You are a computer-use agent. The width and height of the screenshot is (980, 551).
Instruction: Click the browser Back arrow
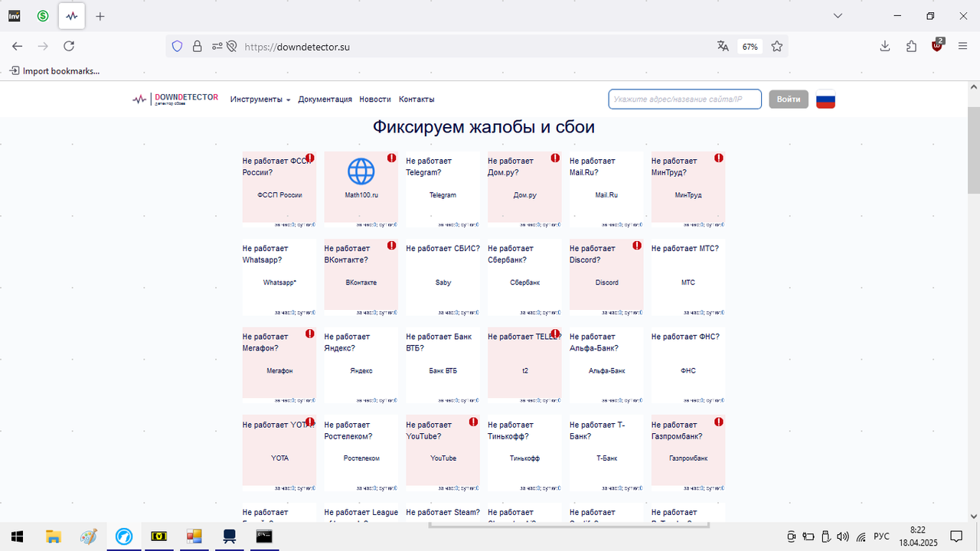coord(18,46)
